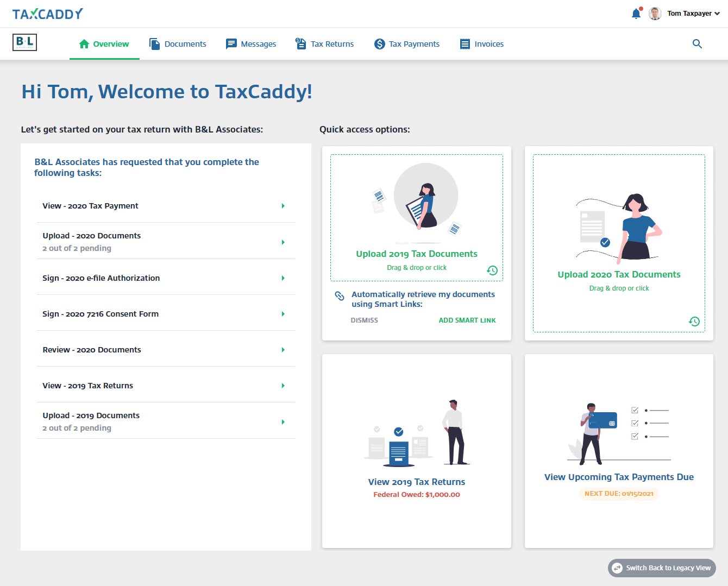Select the View - 2020 Tax Payment task text

90,206
